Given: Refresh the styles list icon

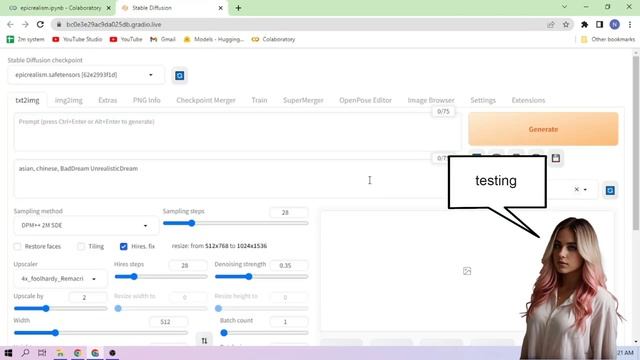Looking at the screenshot, I should (610, 191).
